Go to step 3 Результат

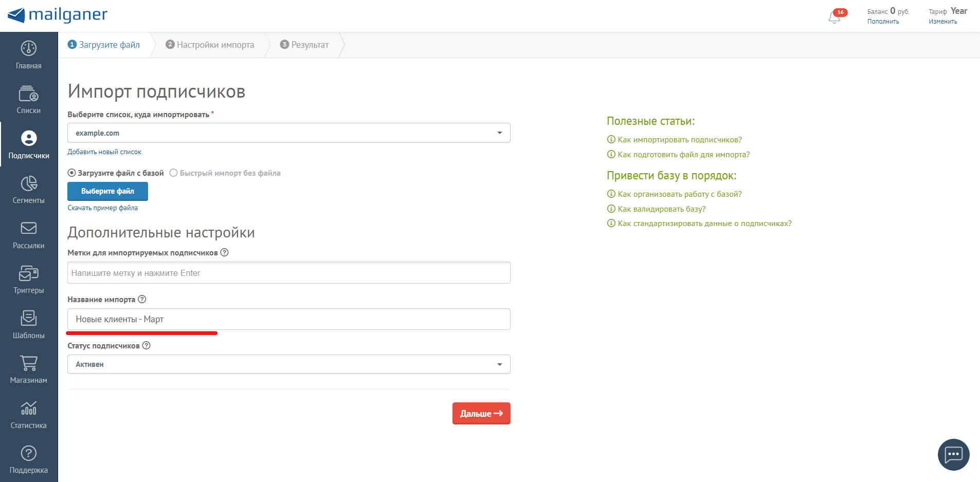[304, 45]
